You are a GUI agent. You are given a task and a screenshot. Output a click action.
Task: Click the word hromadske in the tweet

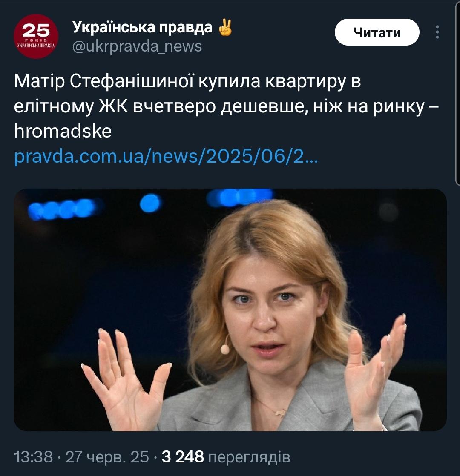pos(63,131)
